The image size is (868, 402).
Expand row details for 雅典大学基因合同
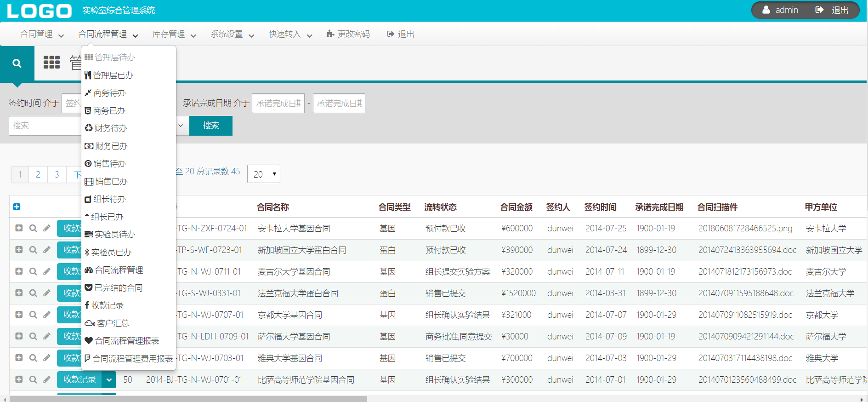pos(19,358)
